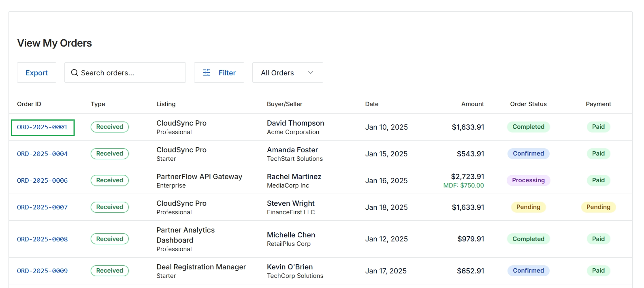The image size is (644, 288).
Task: Click Pending order status for ORD-2025-0007
Action: coord(529,207)
